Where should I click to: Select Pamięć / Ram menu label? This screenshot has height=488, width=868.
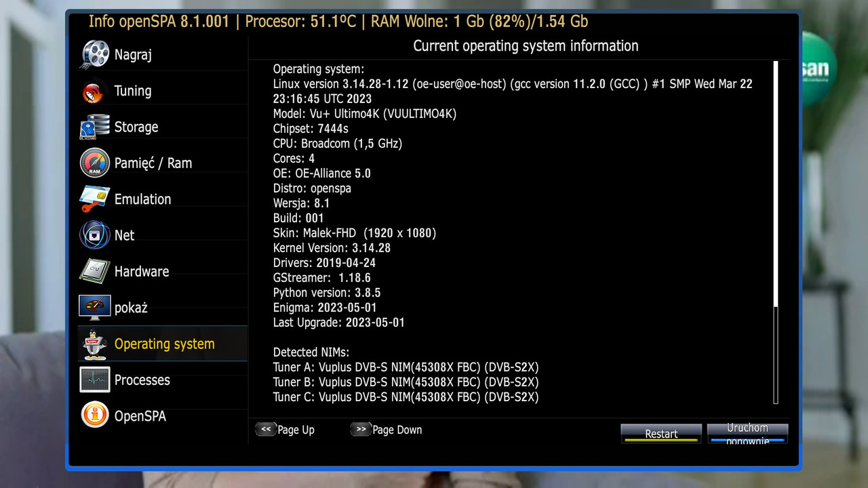pos(153,163)
